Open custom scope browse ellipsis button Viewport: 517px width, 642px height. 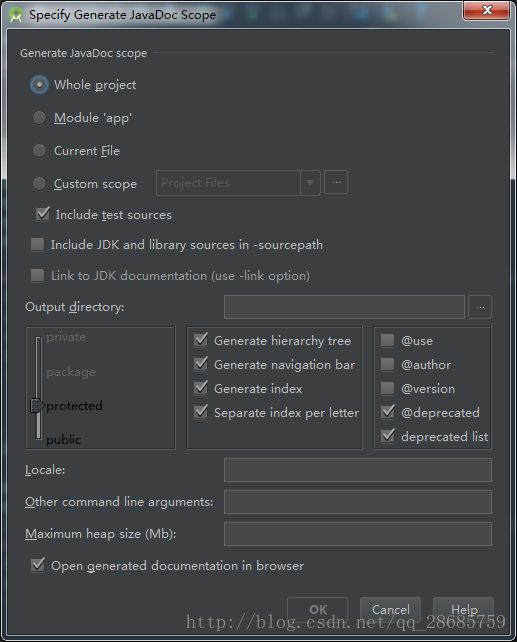pyautogui.click(x=336, y=182)
